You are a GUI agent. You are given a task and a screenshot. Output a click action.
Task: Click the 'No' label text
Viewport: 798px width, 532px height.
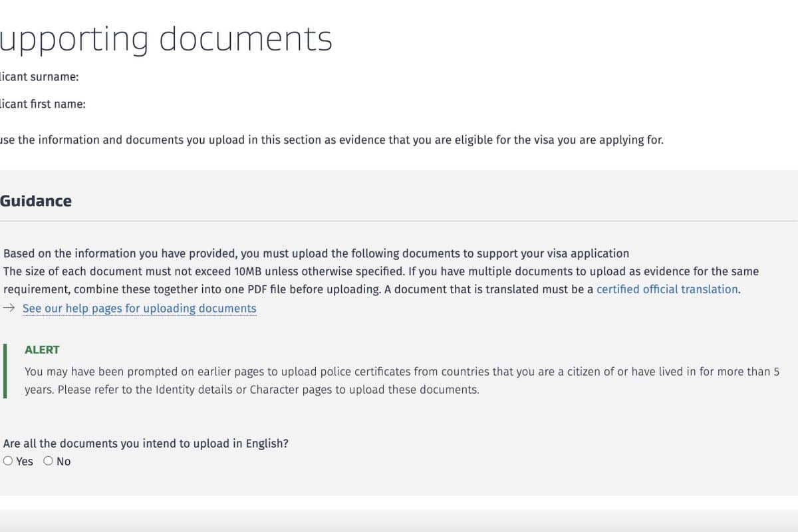(64, 462)
